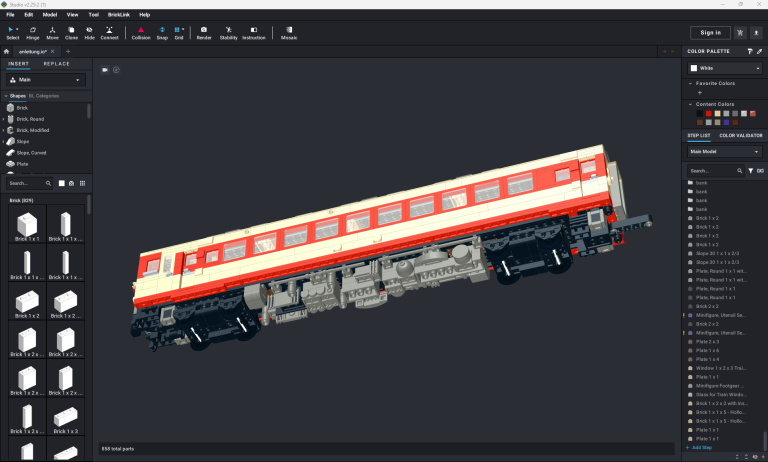Viewport: 768px width, 462px height.
Task: Open the White color dropdown
Action: click(723, 68)
